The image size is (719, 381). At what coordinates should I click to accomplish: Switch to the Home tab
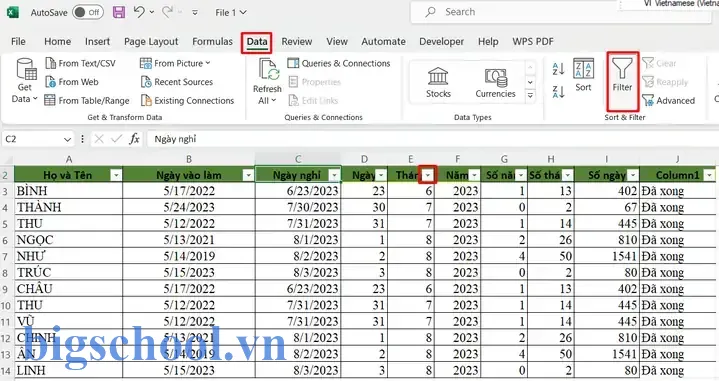[x=57, y=42]
